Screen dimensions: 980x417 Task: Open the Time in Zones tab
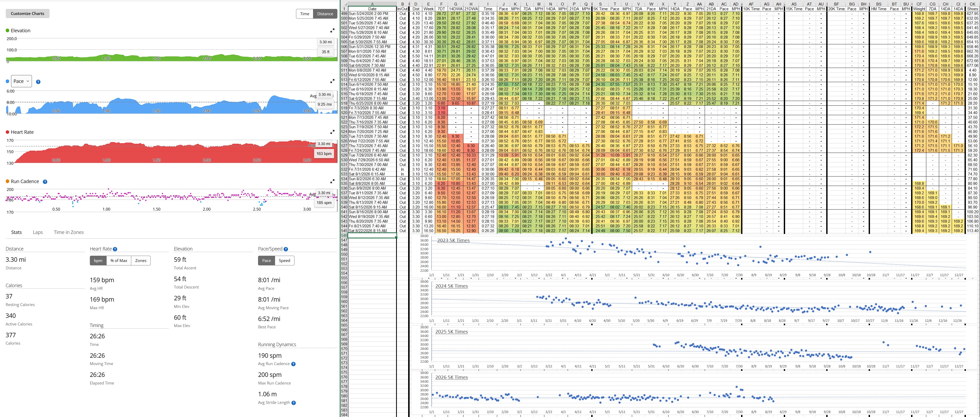[x=68, y=232]
